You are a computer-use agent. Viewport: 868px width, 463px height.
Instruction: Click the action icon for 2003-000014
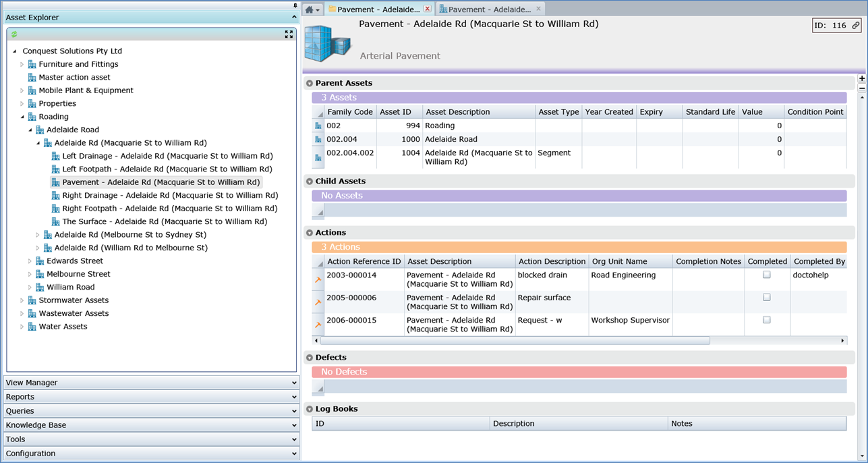pyautogui.click(x=318, y=279)
